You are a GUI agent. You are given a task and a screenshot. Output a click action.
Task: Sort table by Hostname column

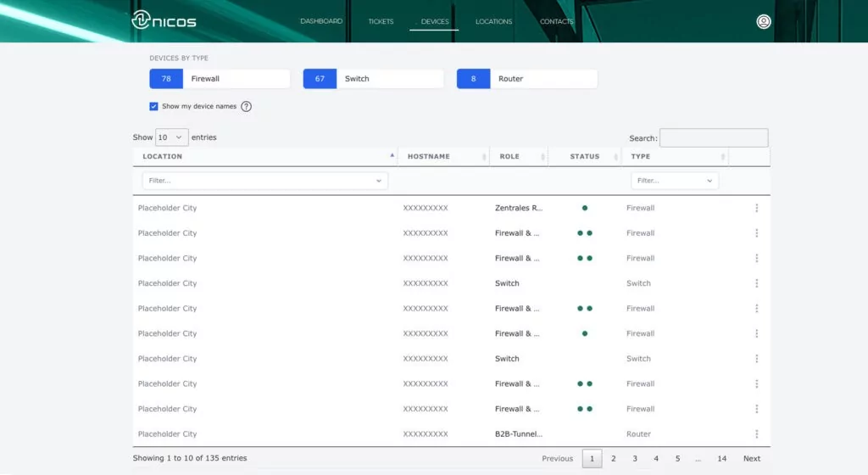[444, 157]
